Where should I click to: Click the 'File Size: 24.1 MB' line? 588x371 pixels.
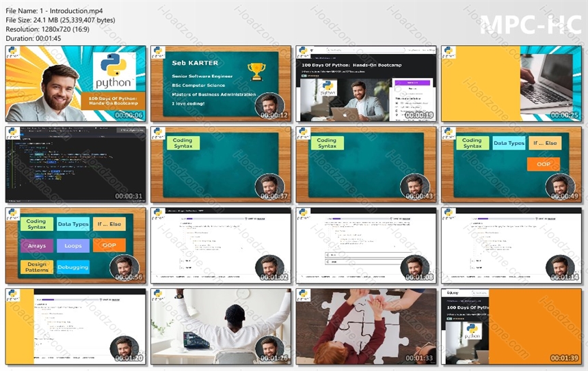[60, 20]
